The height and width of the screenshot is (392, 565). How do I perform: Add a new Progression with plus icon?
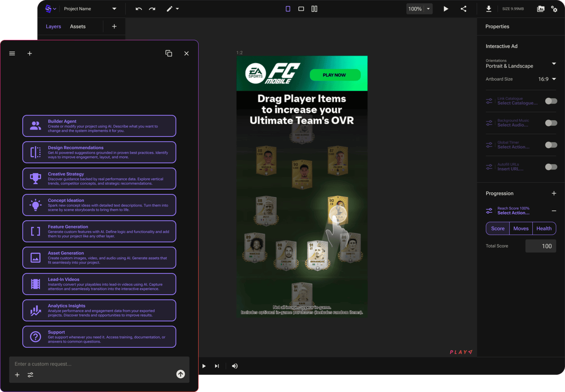(x=554, y=193)
